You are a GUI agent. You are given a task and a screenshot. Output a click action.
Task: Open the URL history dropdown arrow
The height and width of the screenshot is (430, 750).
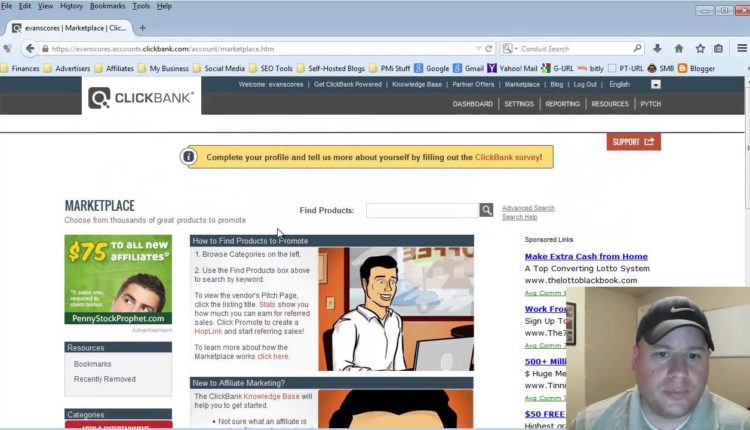click(478, 49)
